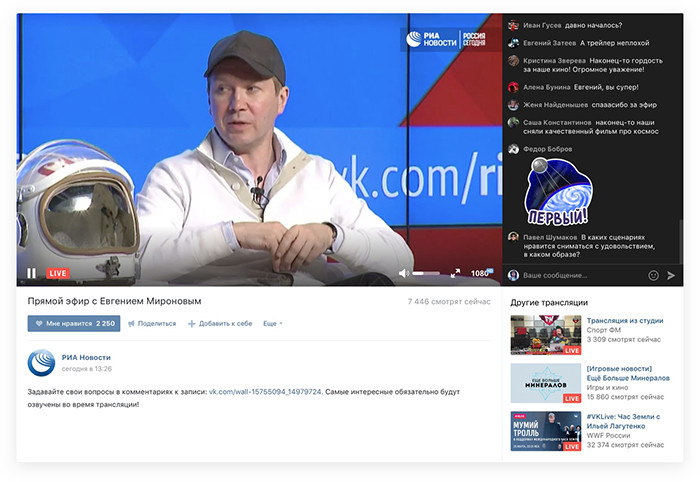
Task: Expand the 'Еще' dropdown menu
Action: point(273,323)
